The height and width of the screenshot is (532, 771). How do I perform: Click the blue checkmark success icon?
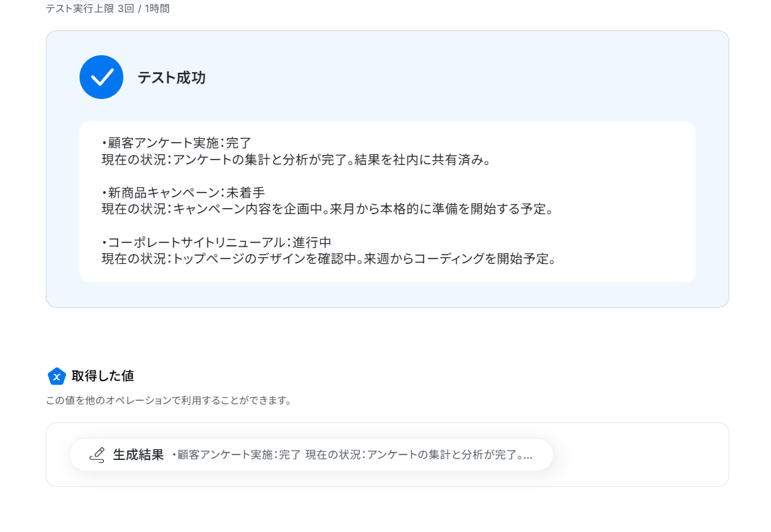(101, 77)
